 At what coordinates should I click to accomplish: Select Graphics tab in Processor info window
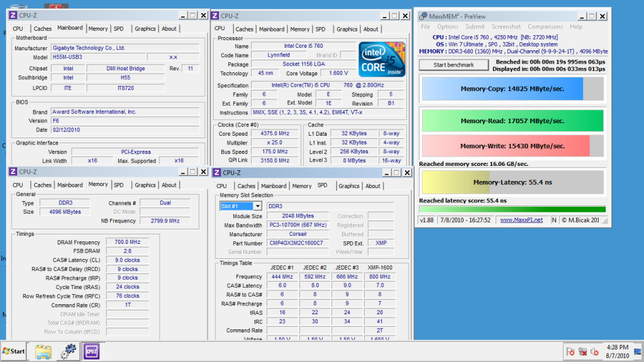(347, 29)
